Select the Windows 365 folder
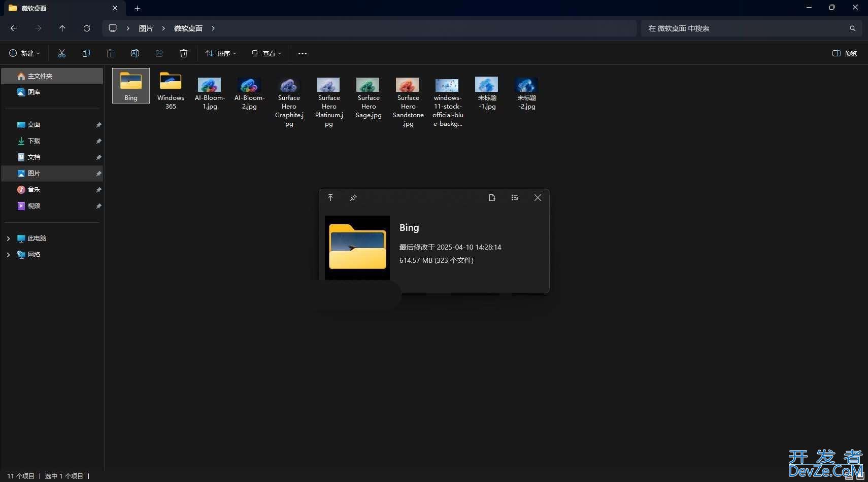 tap(171, 90)
